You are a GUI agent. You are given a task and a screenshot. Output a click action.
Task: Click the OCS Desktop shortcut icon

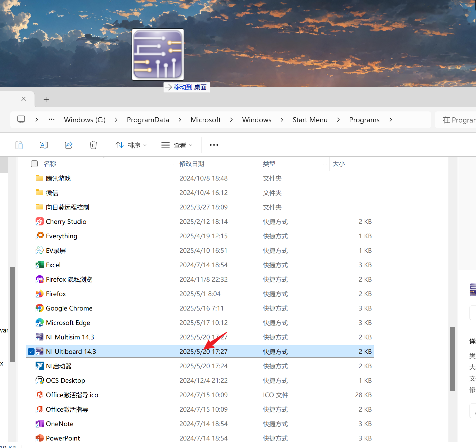click(39, 380)
